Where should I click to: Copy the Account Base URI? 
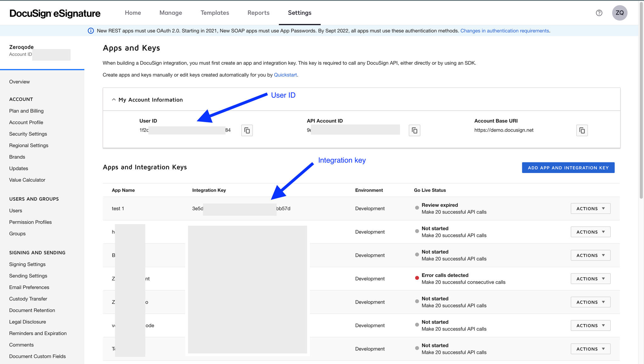point(582,130)
